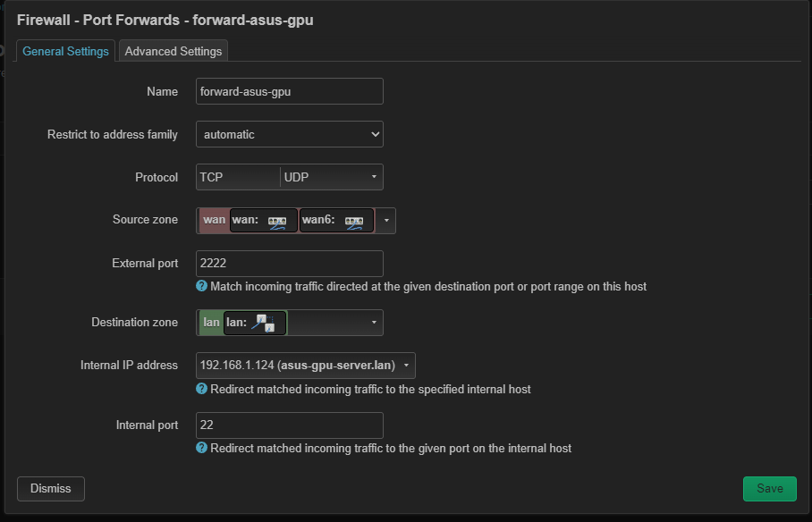The image size is (812, 522).
Task: Expand the Source zone dropdown
Action: coord(386,221)
